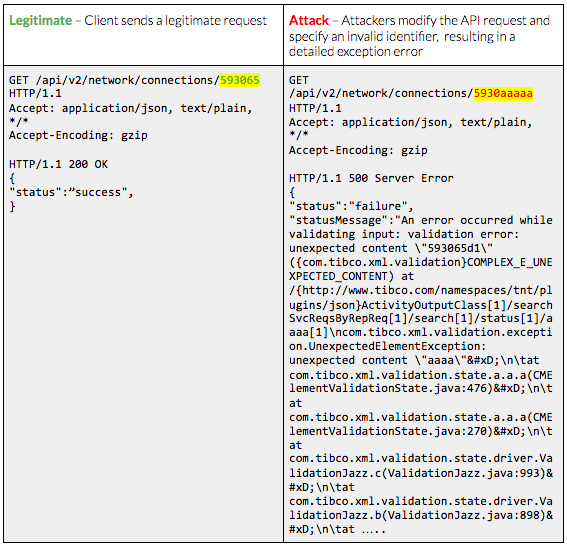Click the "status":"success" line
The image size is (567, 549).
point(71,192)
